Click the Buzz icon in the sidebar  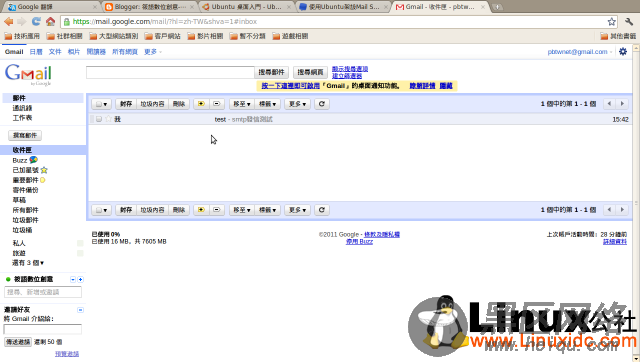[33, 160]
